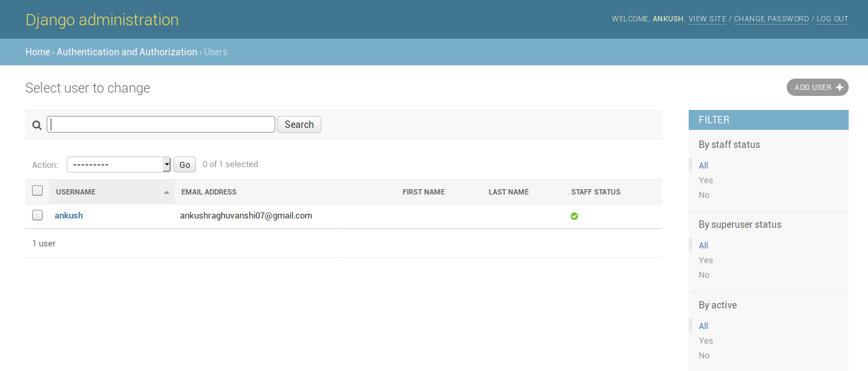Click the '0 of 1 selected' text

pyautogui.click(x=230, y=164)
